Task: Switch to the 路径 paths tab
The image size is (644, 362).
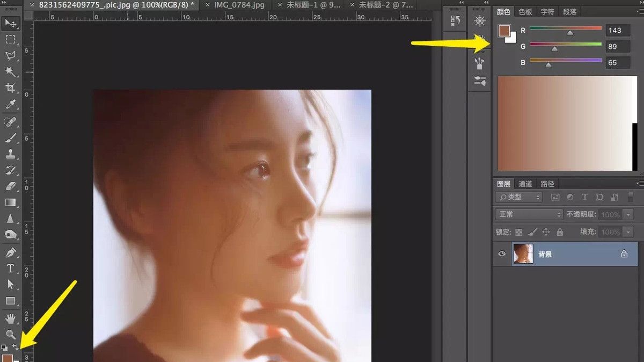Action: pos(547,184)
